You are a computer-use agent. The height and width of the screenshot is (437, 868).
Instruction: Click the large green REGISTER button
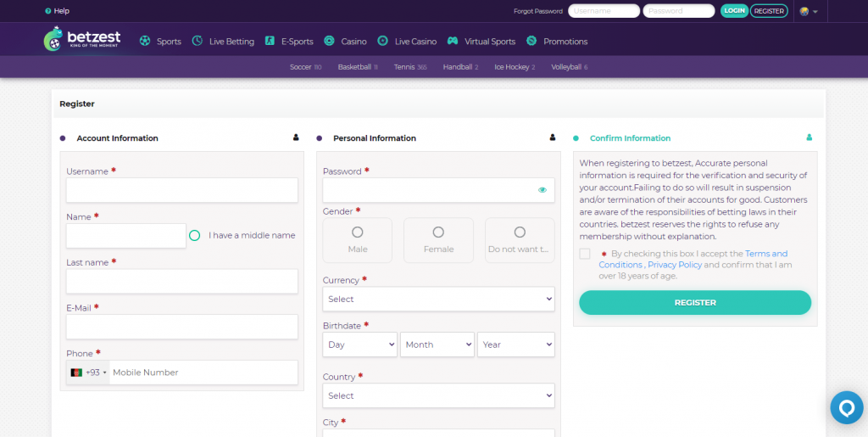[x=695, y=302]
